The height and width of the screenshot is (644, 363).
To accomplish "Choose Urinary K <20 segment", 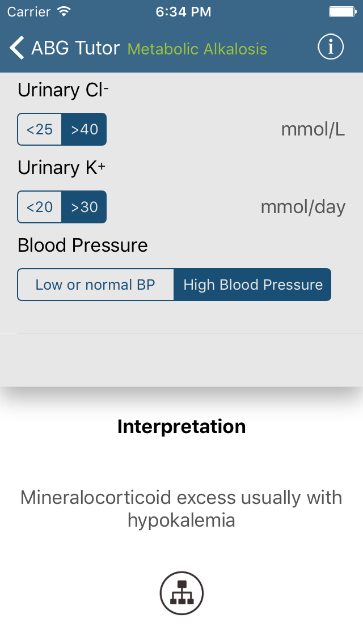I will (x=40, y=207).
